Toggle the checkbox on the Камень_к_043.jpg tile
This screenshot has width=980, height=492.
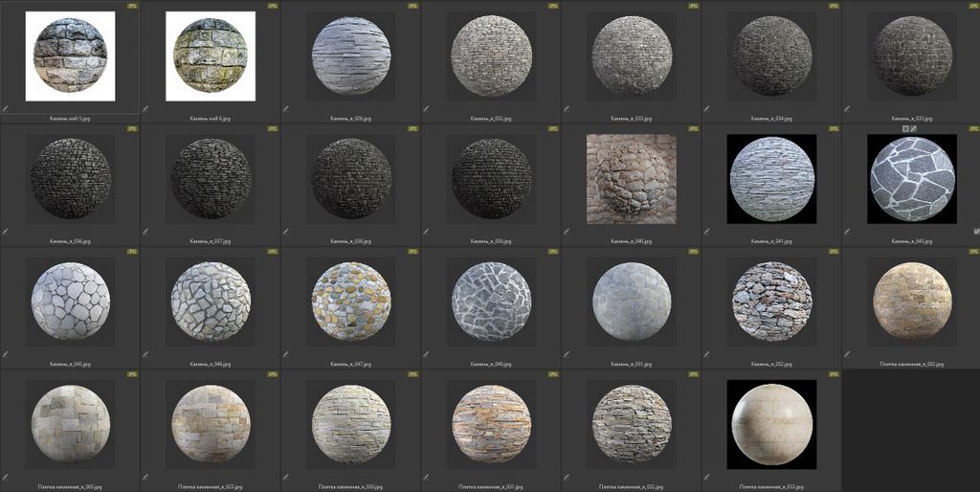tap(975, 232)
